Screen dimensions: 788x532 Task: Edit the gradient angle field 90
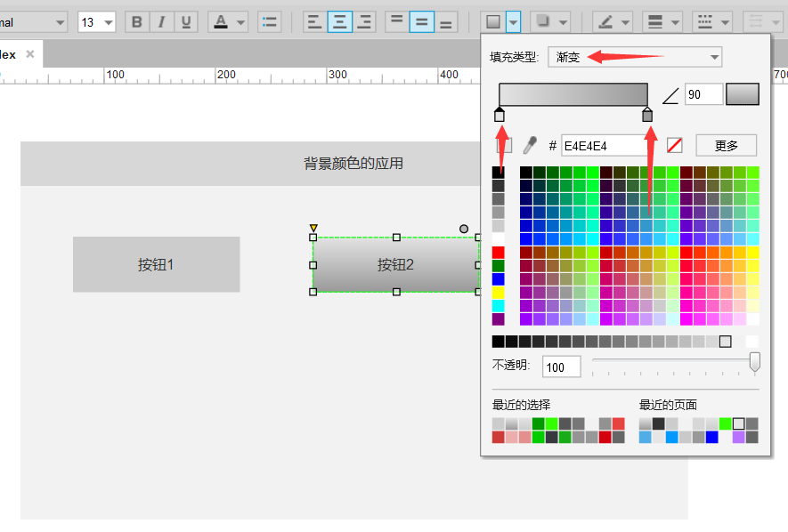click(x=703, y=94)
